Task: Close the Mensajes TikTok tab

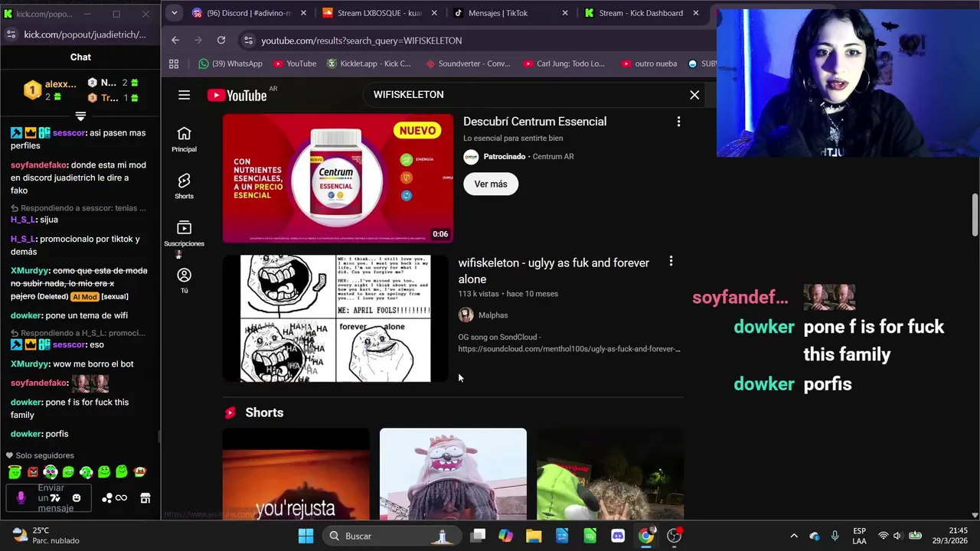Action: point(565,13)
